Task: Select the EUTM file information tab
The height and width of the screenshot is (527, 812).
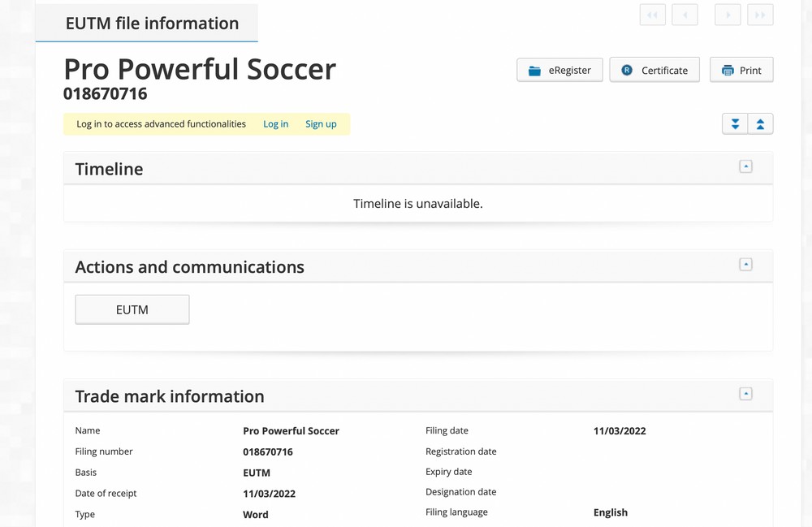Action: 152,23
